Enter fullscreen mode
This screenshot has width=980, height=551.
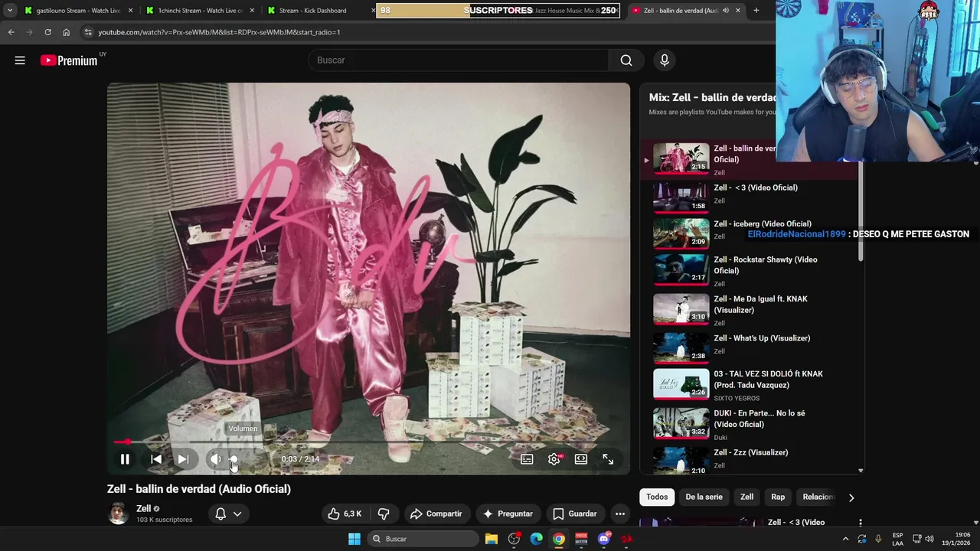(x=608, y=459)
